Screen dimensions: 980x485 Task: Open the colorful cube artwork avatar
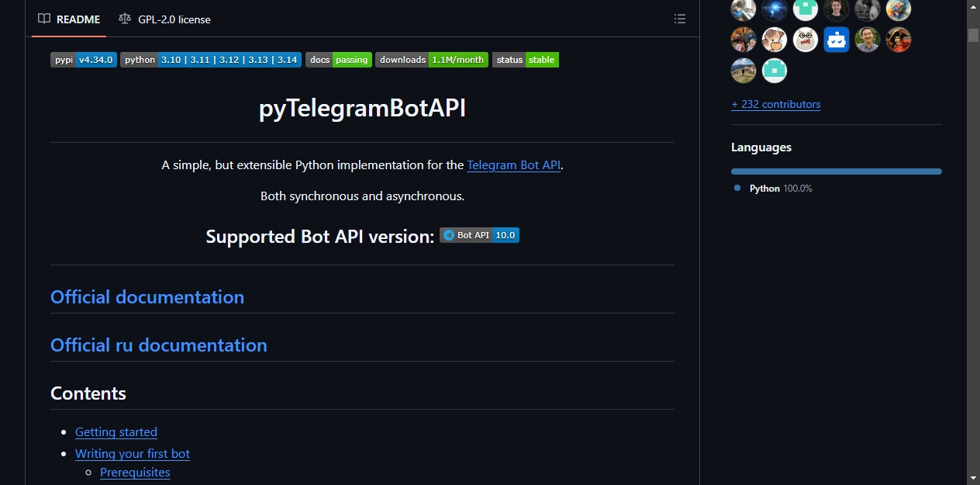(899, 9)
